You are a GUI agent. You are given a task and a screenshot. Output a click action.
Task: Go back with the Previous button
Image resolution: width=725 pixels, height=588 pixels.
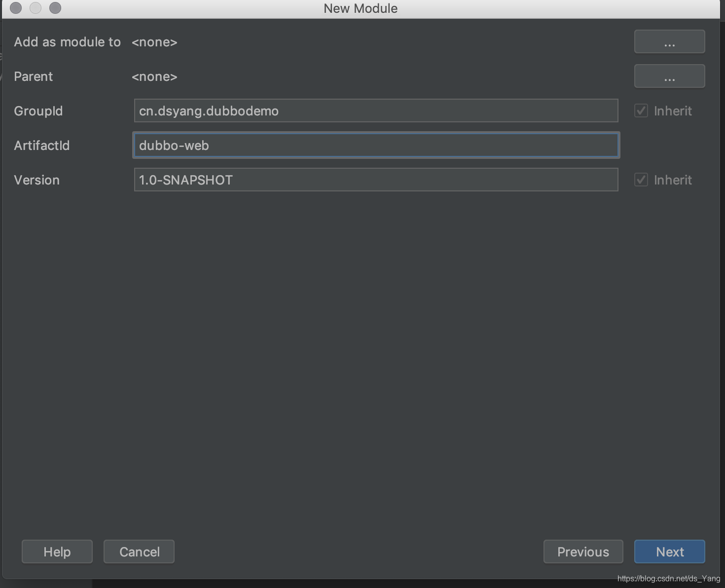(x=583, y=551)
